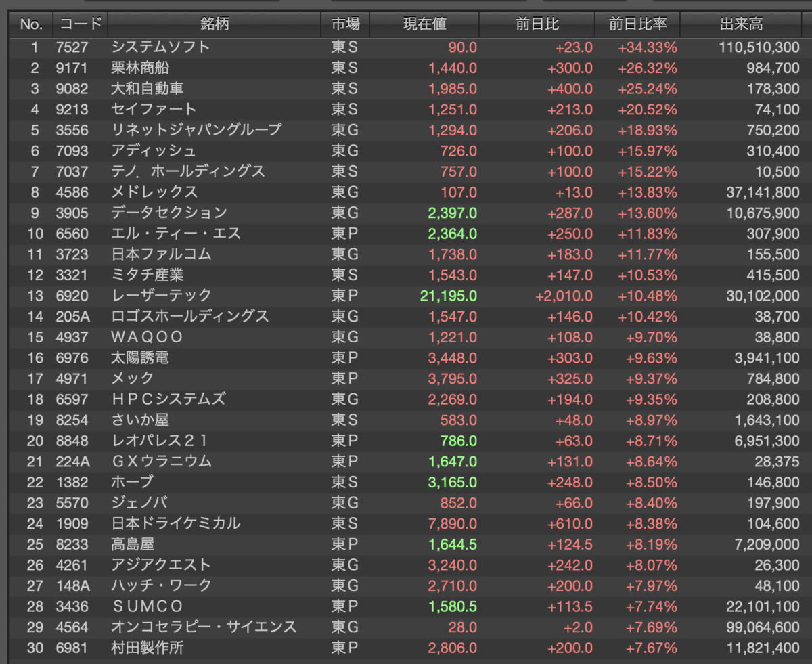Click volume 22,101,100 for SUMCO
812x664 pixels.
coord(761,606)
